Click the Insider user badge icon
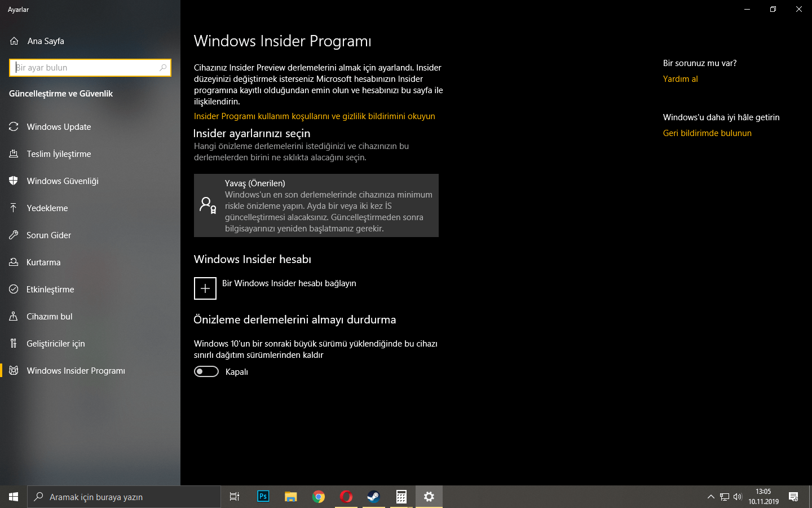812x508 pixels. click(x=208, y=205)
